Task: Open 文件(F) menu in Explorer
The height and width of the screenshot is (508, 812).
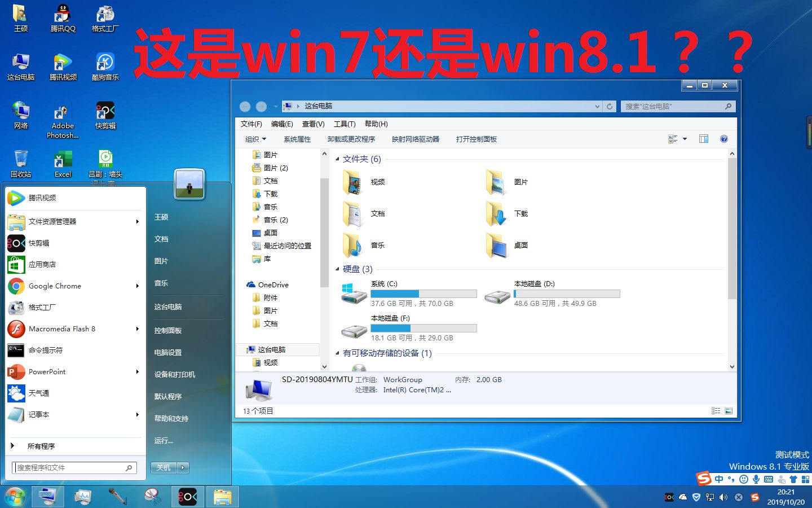Action: click(x=251, y=124)
